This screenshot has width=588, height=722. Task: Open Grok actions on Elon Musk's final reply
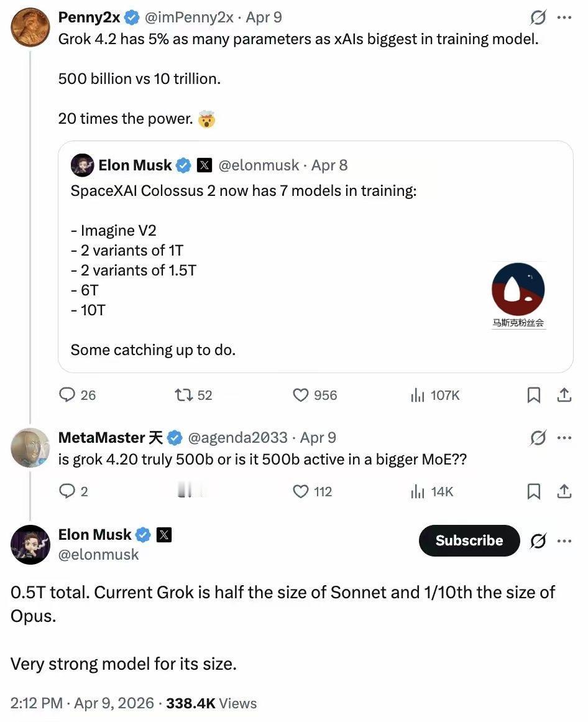(538, 540)
